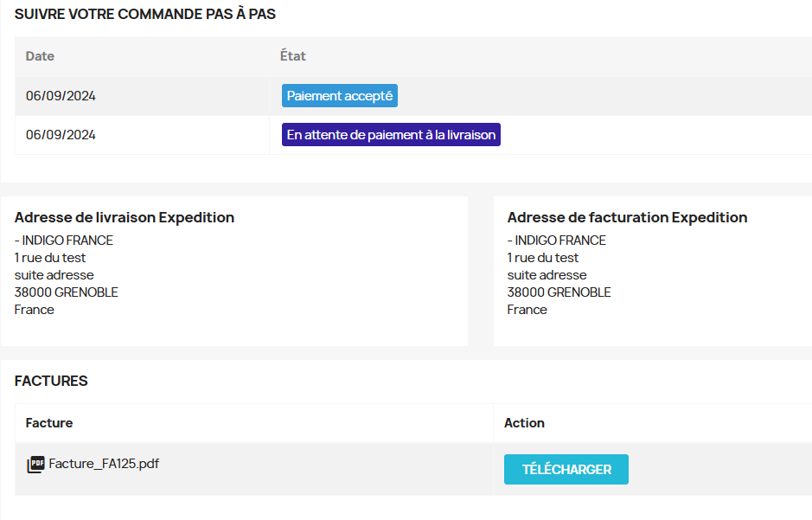The height and width of the screenshot is (520, 812).
Task: Click the PDF icon beside Facture_FA125.pdf
Action: [35, 464]
